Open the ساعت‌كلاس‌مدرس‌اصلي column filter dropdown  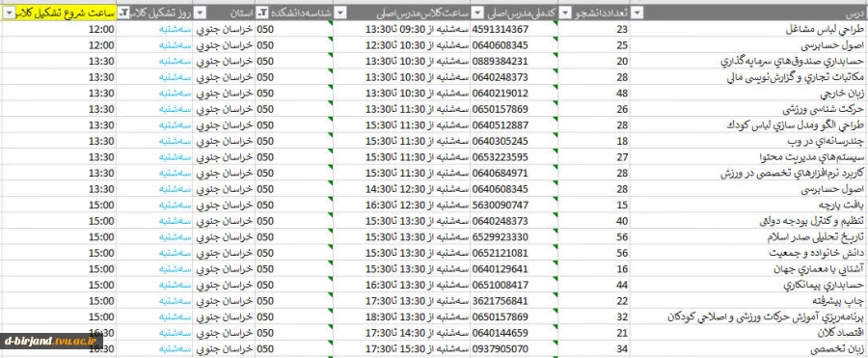pos(339,13)
